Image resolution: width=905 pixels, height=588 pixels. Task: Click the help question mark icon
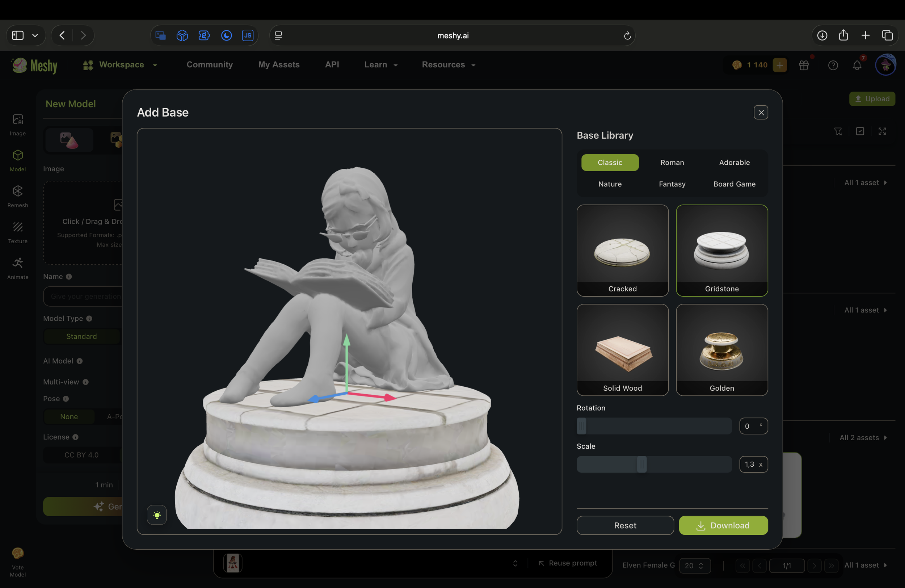tap(833, 66)
